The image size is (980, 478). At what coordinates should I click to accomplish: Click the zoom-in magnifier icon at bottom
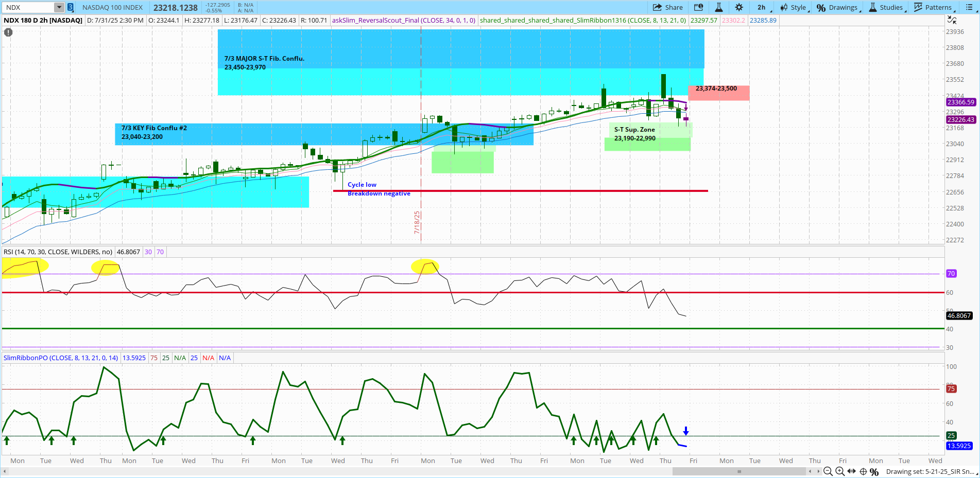pos(840,471)
